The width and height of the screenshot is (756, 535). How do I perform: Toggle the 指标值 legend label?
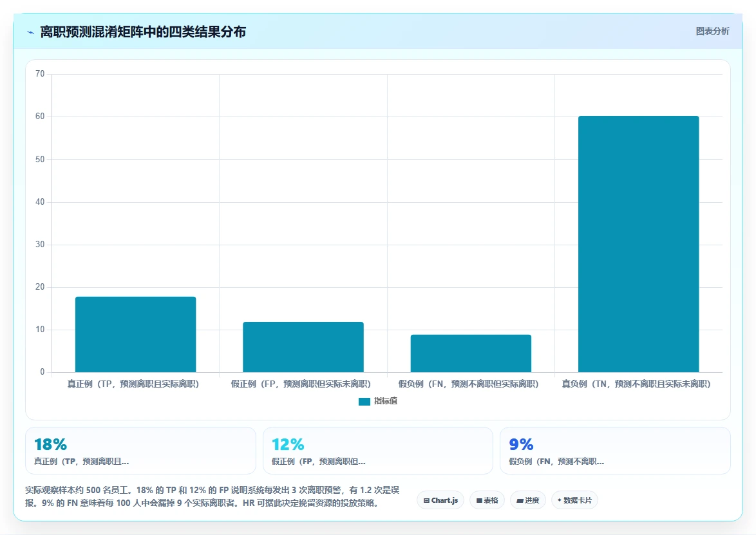[386, 401]
